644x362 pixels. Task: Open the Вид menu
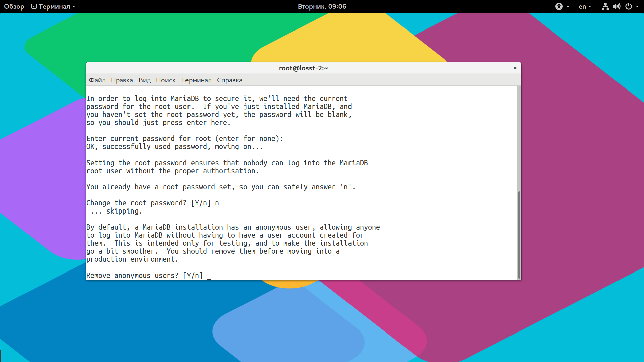coord(145,80)
